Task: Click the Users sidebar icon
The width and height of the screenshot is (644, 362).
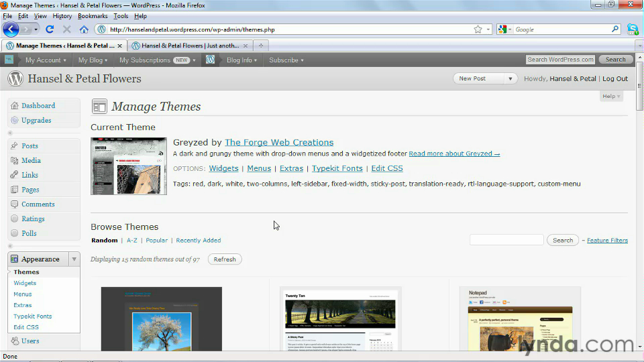Action: pyautogui.click(x=15, y=341)
